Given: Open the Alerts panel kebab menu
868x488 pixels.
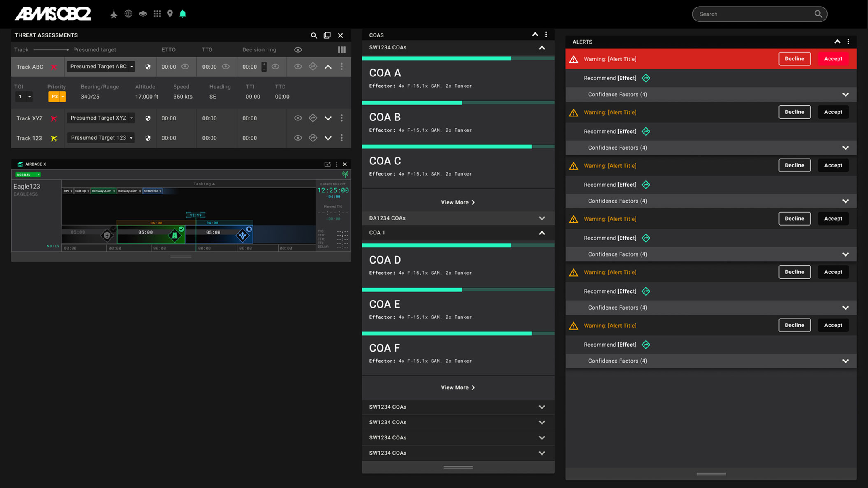Looking at the screenshot, I should [848, 42].
